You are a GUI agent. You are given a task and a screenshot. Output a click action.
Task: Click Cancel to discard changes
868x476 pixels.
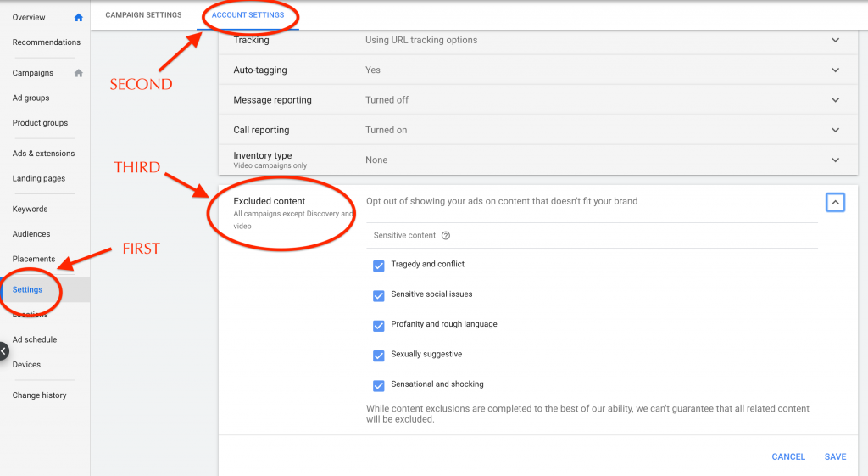tap(788, 456)
